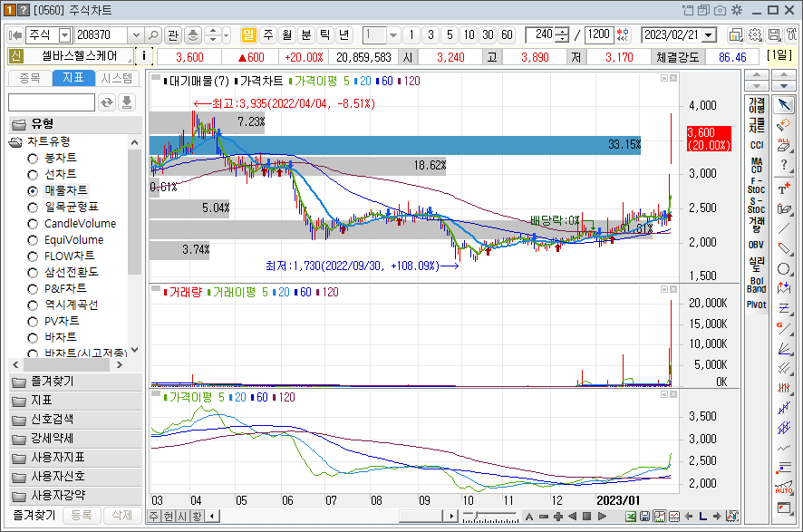This screenshot has width=803, height=532.
Task: Click the refresh icon beside indicator search box
Action: click(107, 102)
